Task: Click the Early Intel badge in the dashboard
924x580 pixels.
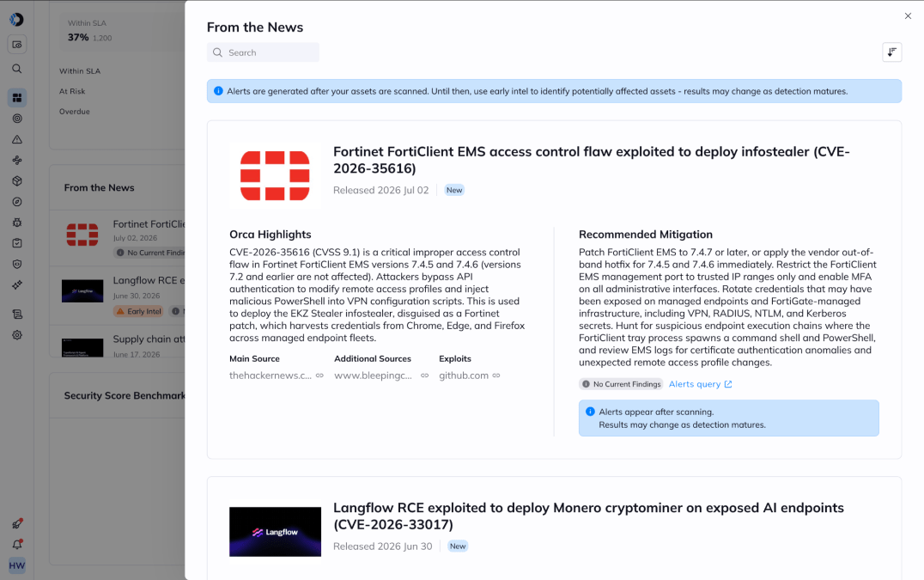Action: [x=138, y=311]
